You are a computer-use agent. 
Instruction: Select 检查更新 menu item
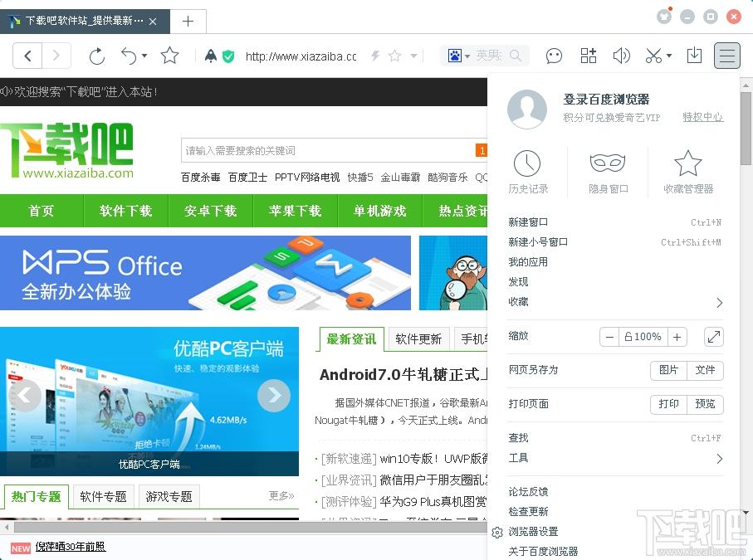coord(614,512)
